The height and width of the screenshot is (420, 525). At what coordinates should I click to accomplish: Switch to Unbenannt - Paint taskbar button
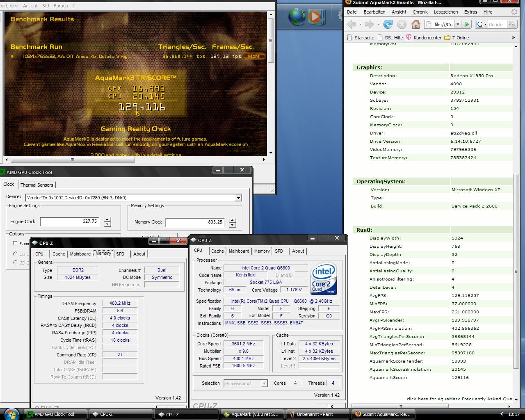(x=317, y=414)
